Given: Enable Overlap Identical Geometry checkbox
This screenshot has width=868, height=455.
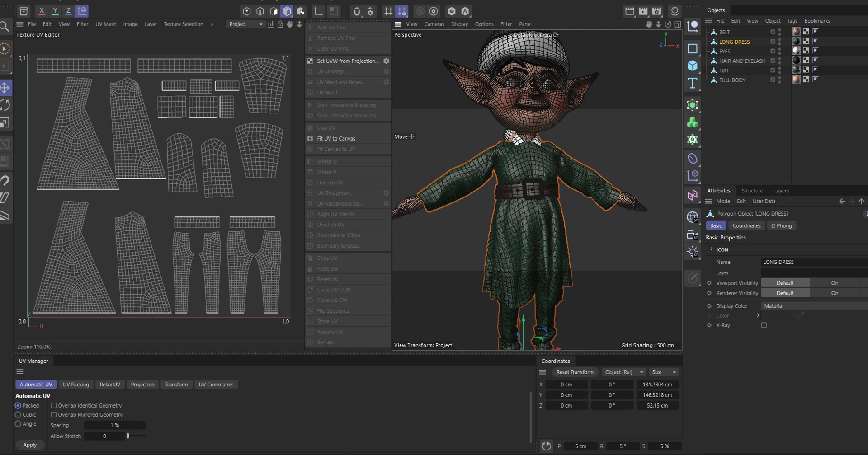Looking at the screenshot, I should (x=54, y=406).
